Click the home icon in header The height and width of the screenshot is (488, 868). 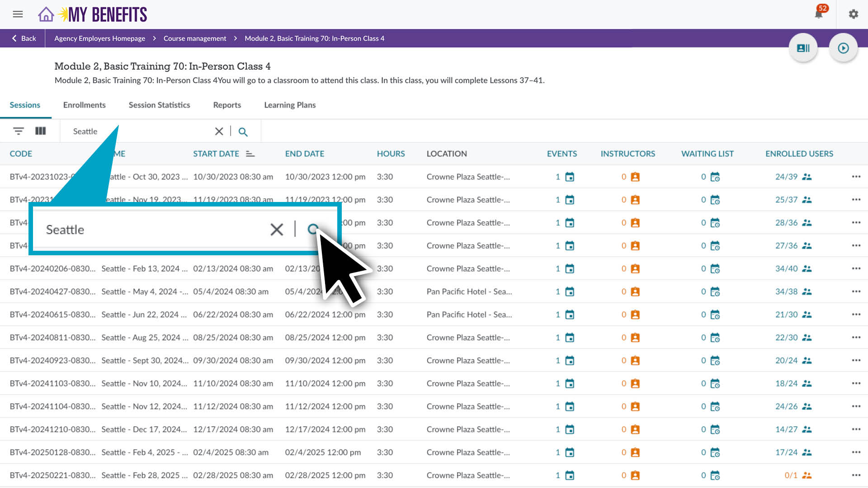coord(46,14)
